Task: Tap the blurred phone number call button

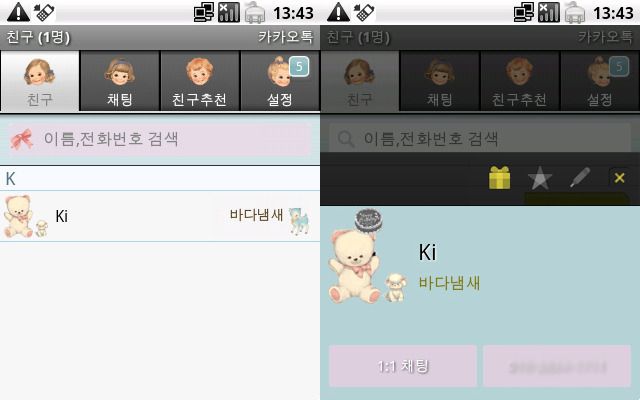Action: (x=557, y=366)
